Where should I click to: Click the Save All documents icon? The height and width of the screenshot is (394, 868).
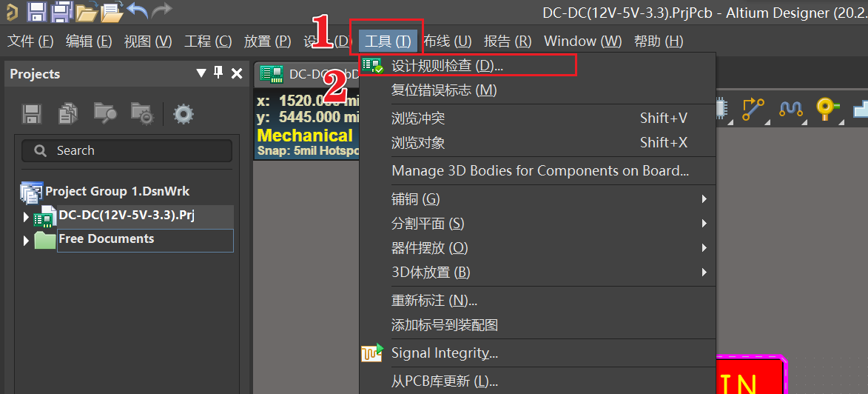(x=62, y=11)
